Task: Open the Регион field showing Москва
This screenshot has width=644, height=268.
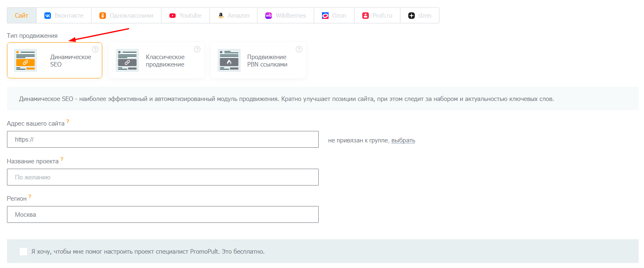Action: pos(163,215)
